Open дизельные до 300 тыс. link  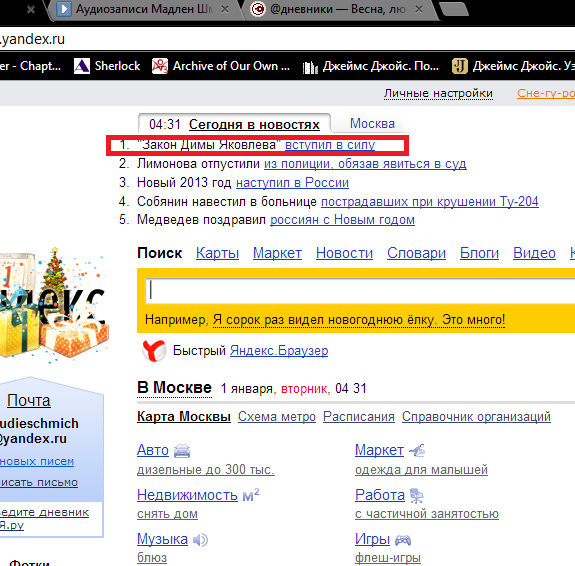[x=206, y=470]
